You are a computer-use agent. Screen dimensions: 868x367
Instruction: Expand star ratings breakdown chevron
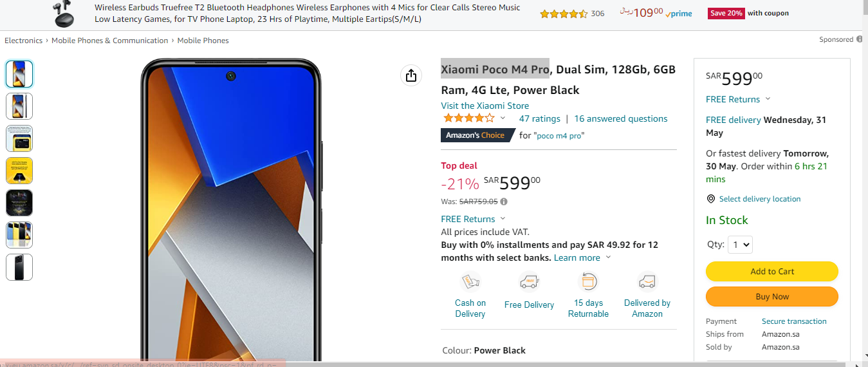(x=503, y=118)
